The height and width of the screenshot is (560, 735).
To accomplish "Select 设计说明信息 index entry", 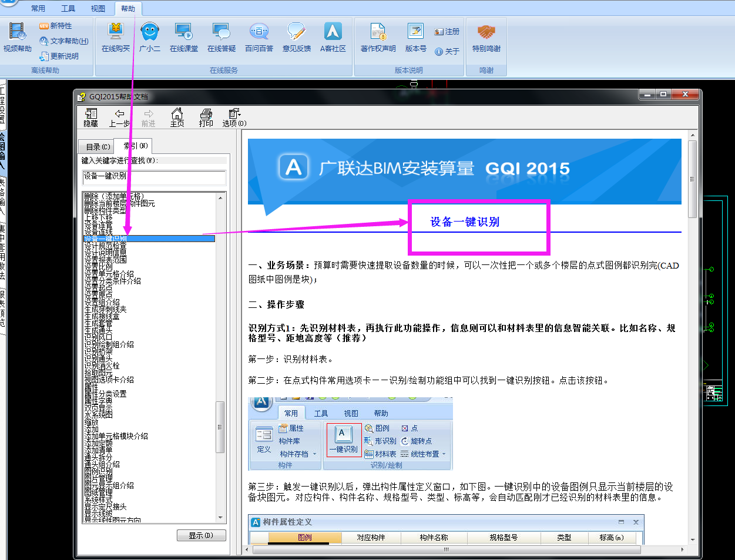I will pyautogui.click(x=105, y=253).
